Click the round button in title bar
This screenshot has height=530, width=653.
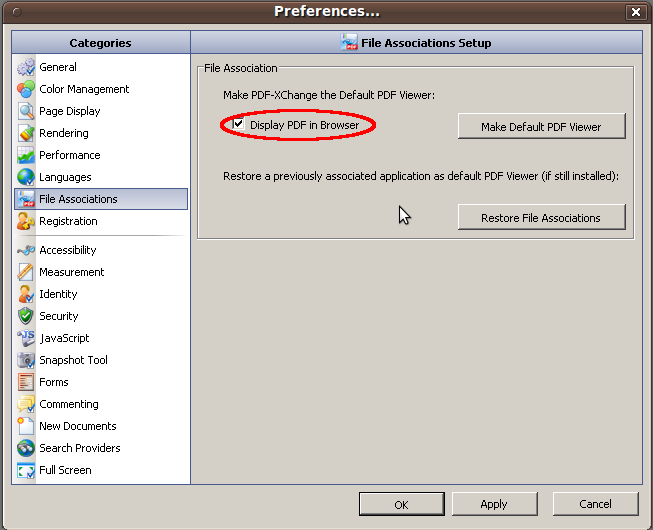point(17,12)
